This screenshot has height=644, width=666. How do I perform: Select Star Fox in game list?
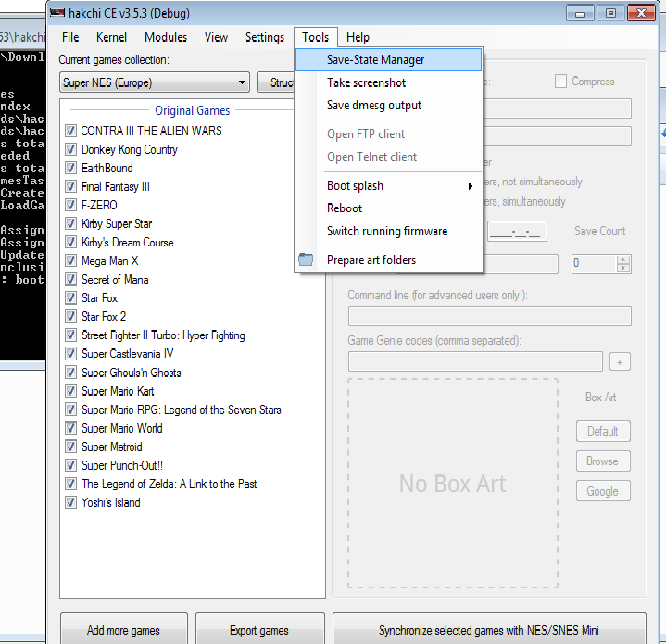tap(99, 298)
